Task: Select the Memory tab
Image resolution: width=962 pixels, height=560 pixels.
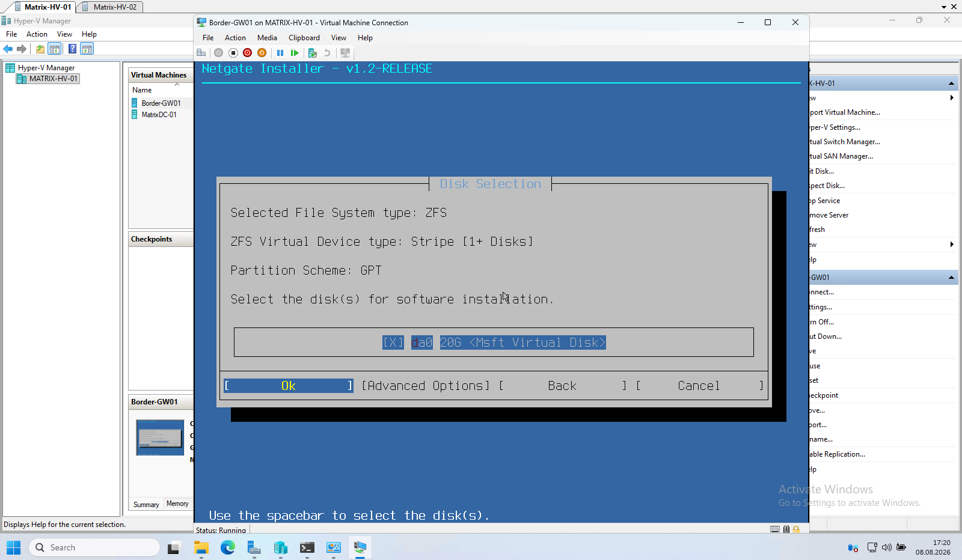Action: 177,504
